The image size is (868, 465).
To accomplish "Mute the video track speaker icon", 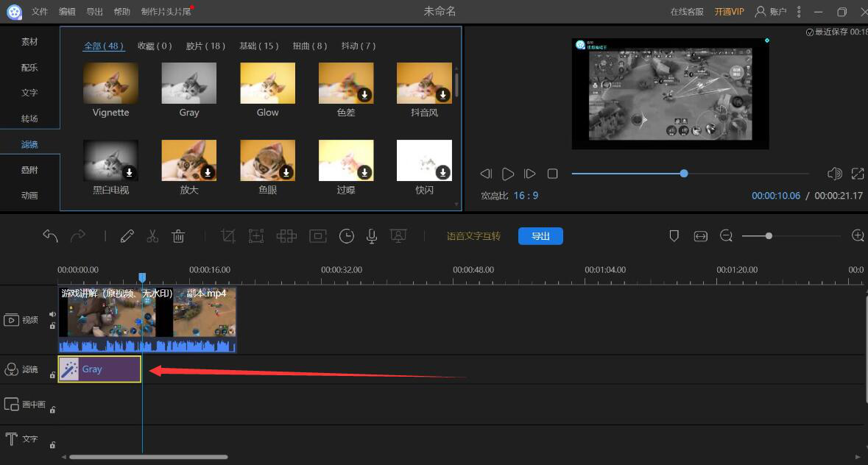I will point(52,314).
